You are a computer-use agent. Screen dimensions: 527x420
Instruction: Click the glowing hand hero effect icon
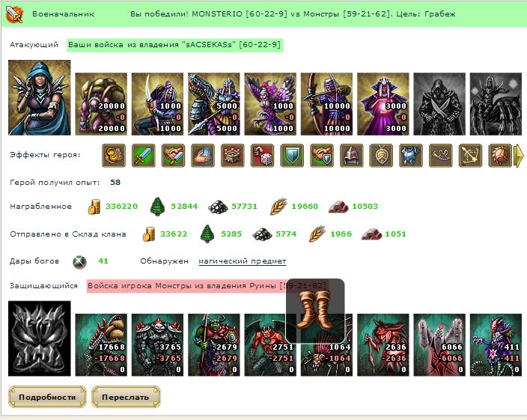pyautogui.click(x=203, y=155)
